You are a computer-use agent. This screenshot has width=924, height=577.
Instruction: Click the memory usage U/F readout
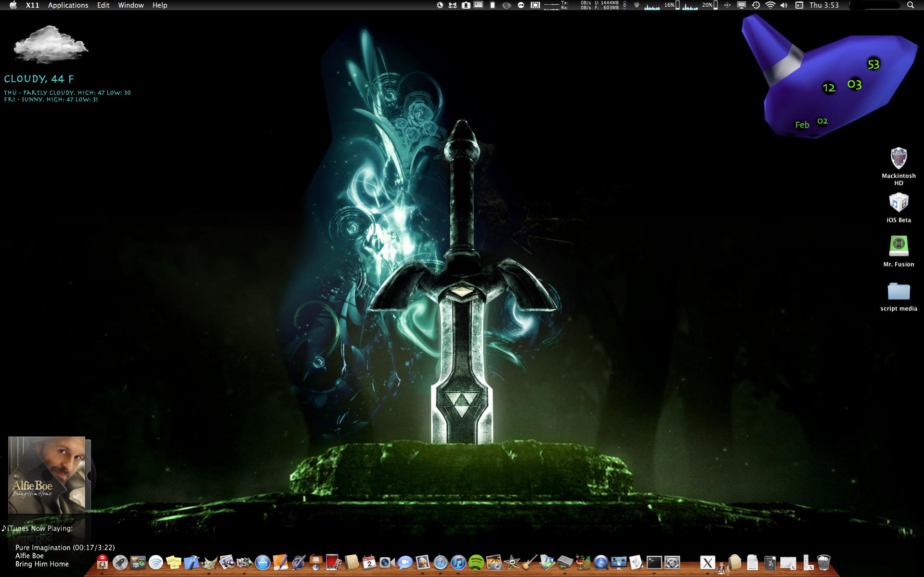[607, 5]
